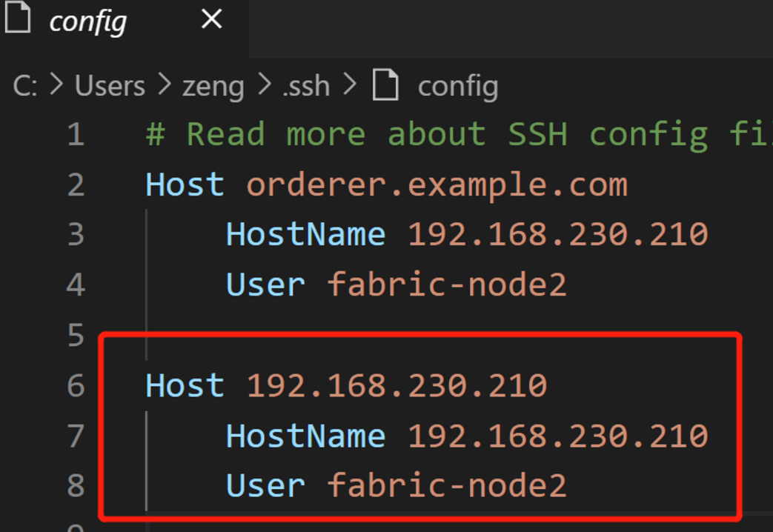Open the Users breadcrumb item
773x532 pixels.
(108, 85)
